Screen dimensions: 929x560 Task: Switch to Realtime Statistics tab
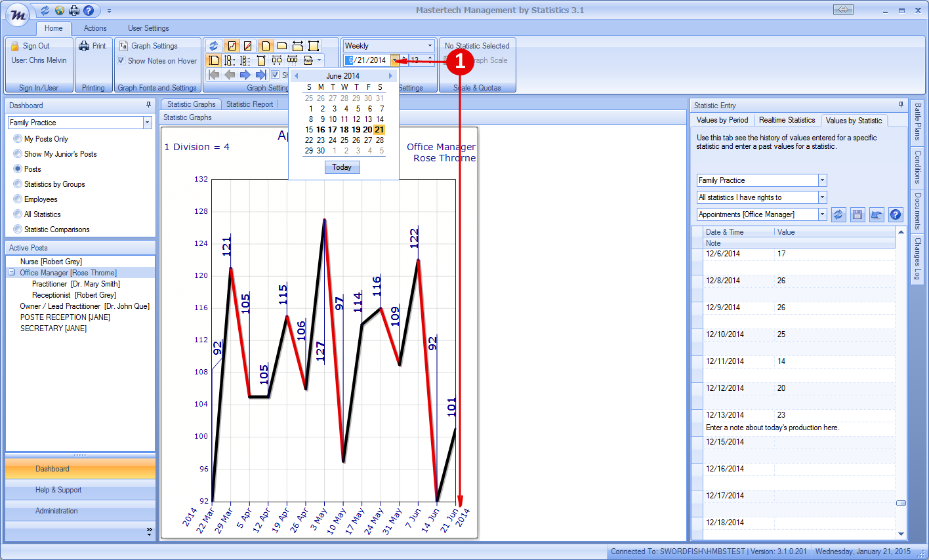(787, 120)
